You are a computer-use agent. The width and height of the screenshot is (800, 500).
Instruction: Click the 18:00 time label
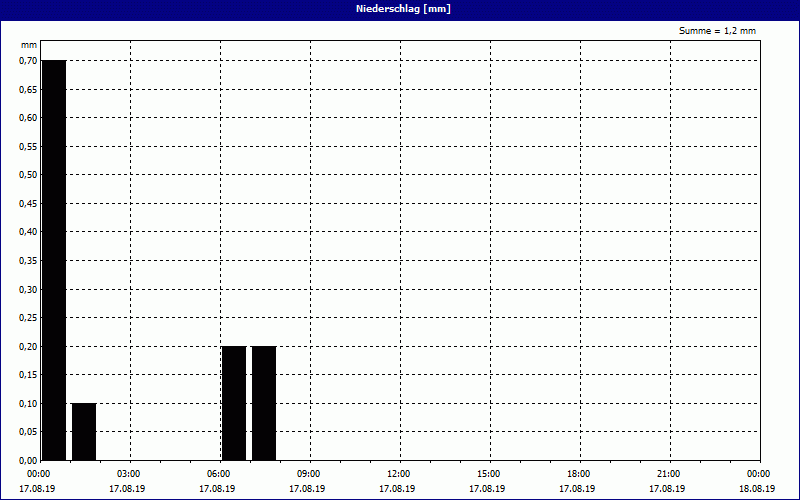point(579,474)
